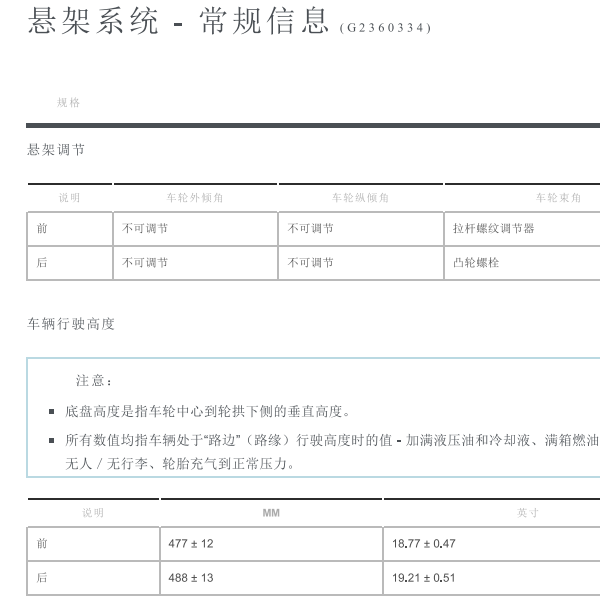
Task: Select the 说明 header in suspension adjustment table
Action: [69, 198]
